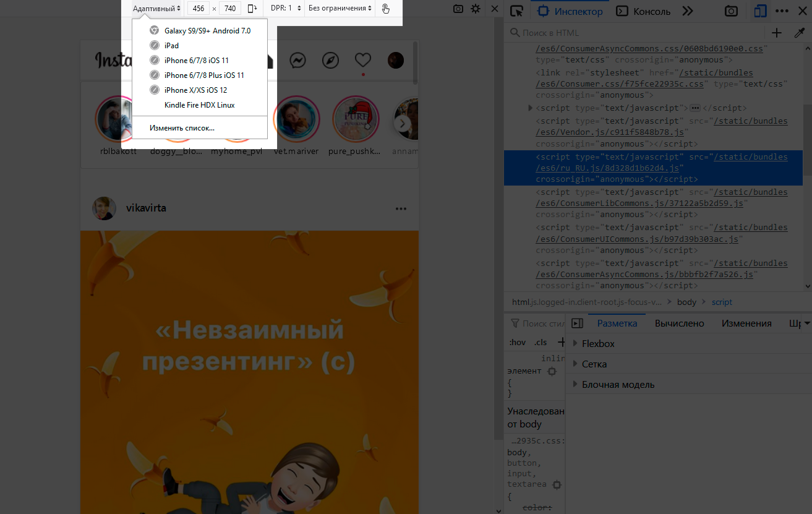
Task: Close responsive design mode
Action: pos(494,9)
